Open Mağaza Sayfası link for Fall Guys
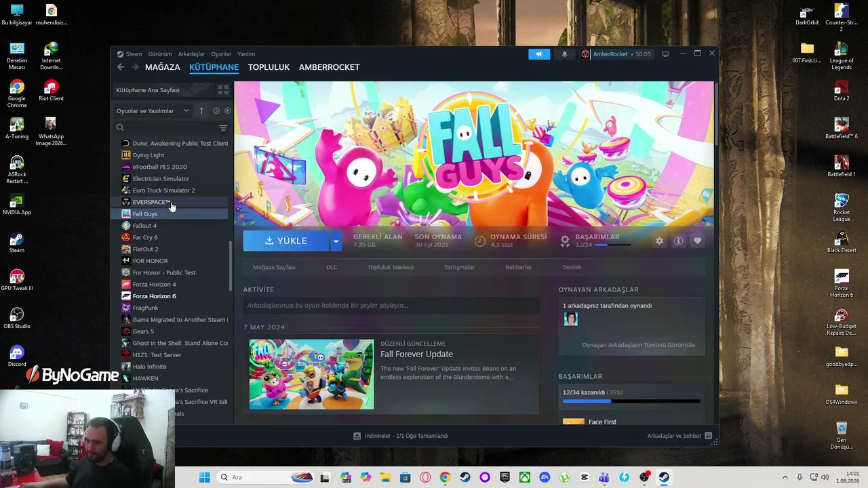The image size is (868, 488). coord(274,267)
